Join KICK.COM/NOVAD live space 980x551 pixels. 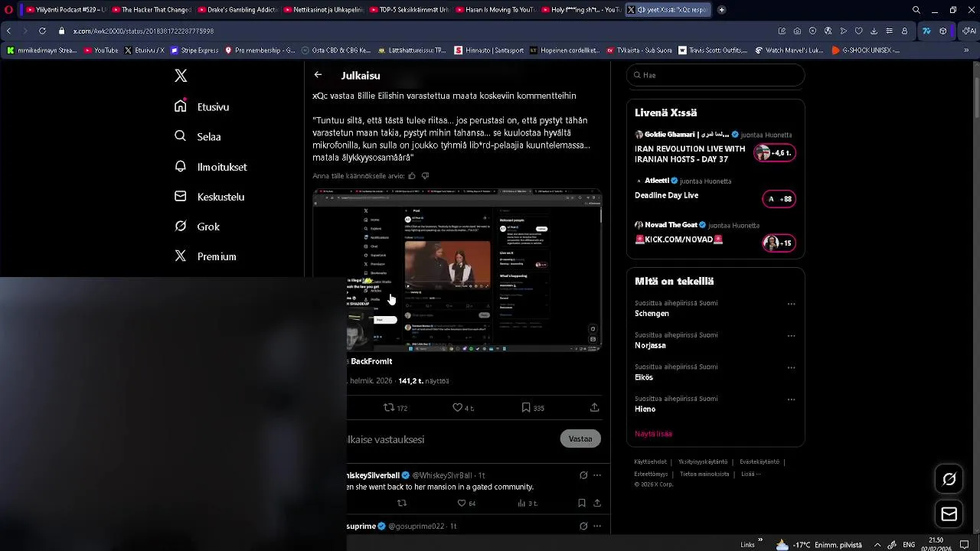779,243
